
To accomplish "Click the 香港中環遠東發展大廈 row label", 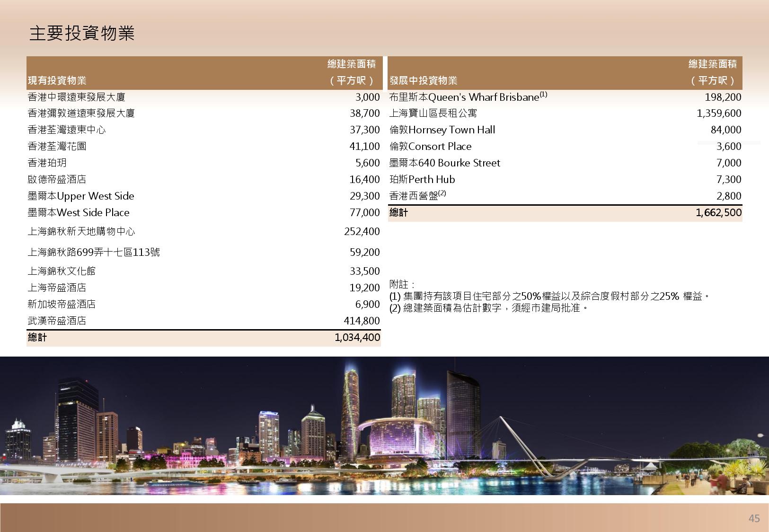I will pyautogui.click(x=76, y=97).
